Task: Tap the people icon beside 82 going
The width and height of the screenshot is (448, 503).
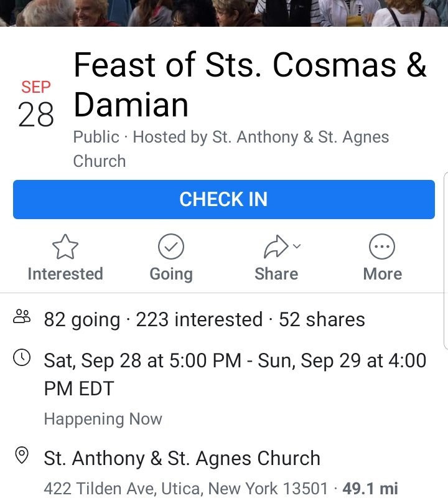Action: 22,319
